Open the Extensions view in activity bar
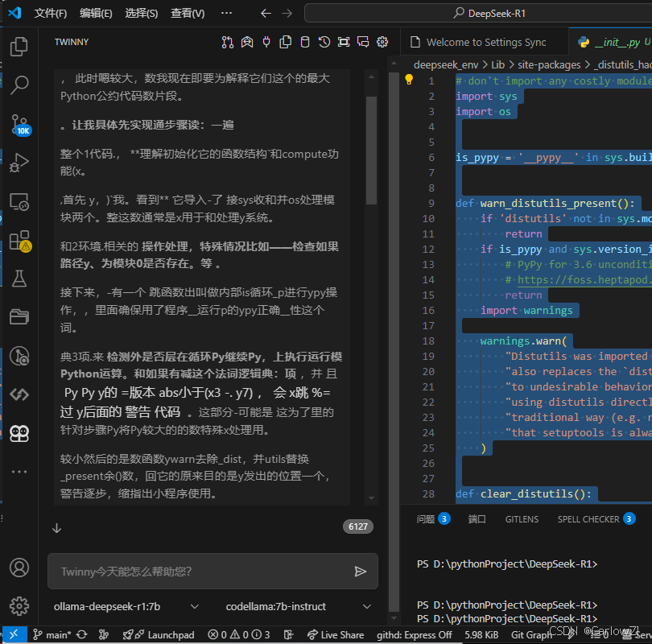 pos(18,240)
